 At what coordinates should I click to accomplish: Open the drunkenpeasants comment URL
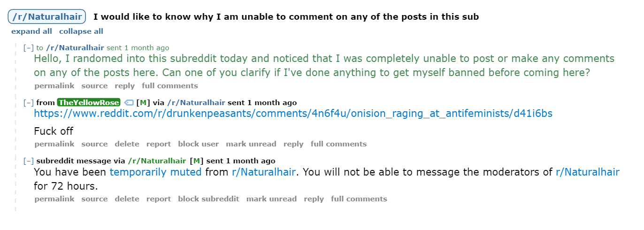[293, 114]
